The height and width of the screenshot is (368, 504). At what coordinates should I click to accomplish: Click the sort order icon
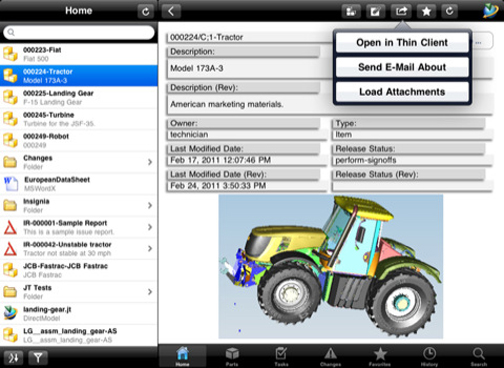pyautogui.click(x=14, y=358)
